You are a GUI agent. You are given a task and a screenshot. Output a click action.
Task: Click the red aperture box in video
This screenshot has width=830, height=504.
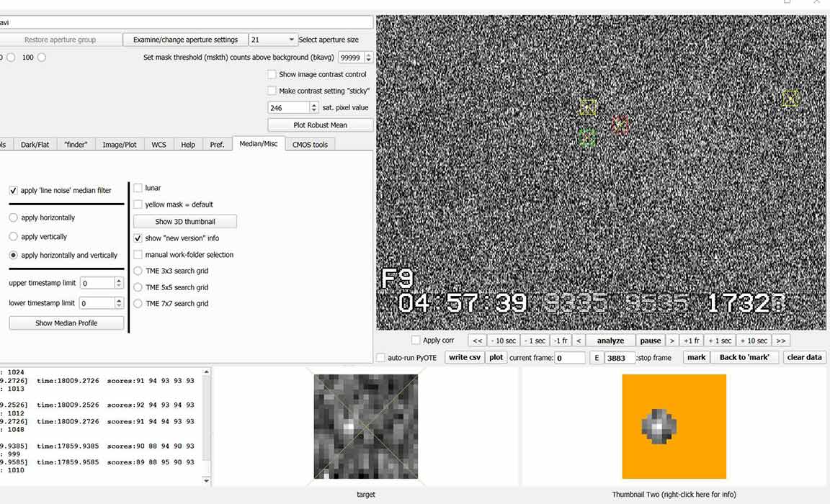coord(620,125)
